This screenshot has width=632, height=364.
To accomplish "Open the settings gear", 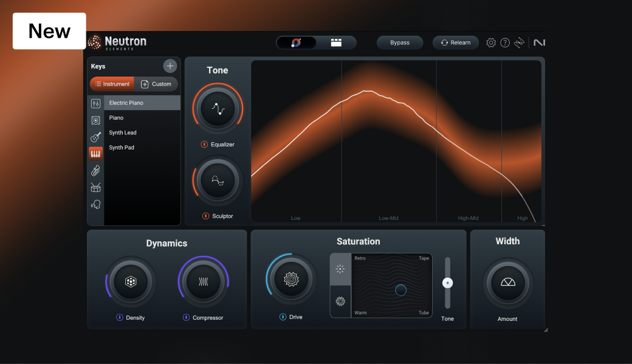I will coord(490,43).
